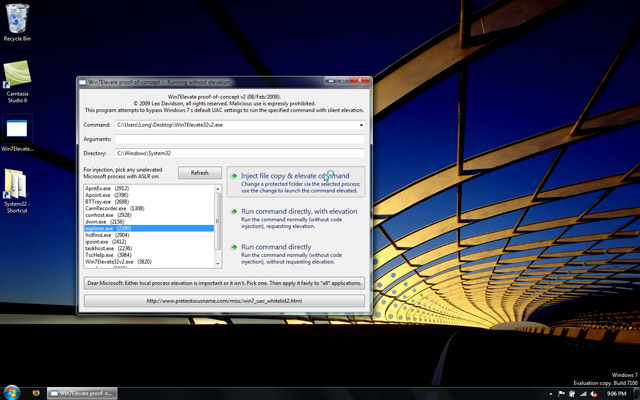Select ApntEx.exe (2912) in process list

pos(149,189)
